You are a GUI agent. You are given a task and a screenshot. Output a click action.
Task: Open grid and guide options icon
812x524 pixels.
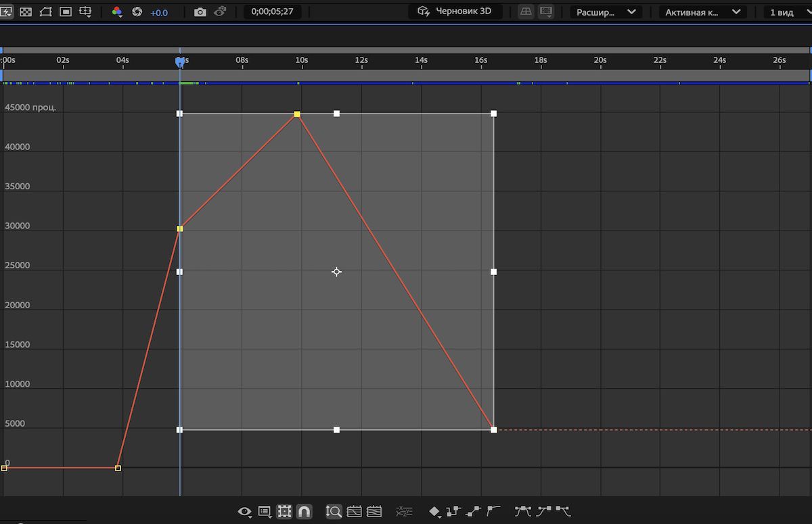[x=85, y=11]
